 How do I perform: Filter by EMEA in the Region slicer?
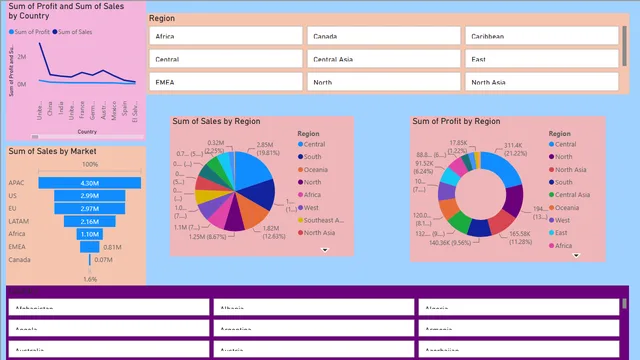coord(226,82)
